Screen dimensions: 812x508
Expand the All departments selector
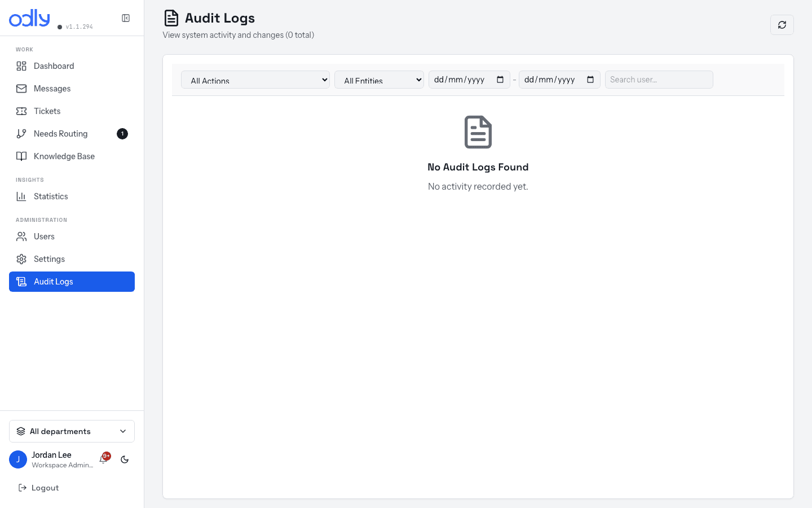coord(72,431)
